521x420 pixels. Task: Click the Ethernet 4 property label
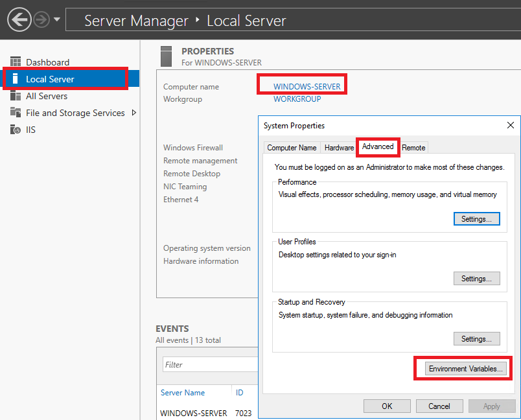point(181,200)
